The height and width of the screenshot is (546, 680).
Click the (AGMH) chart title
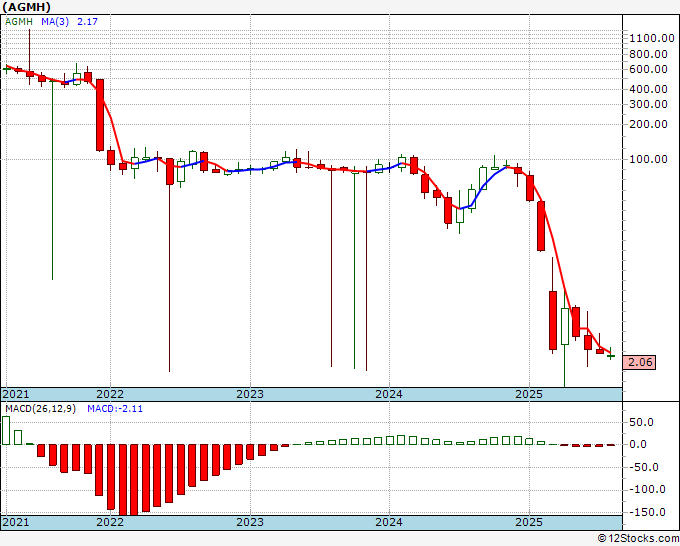coord(26,7)
